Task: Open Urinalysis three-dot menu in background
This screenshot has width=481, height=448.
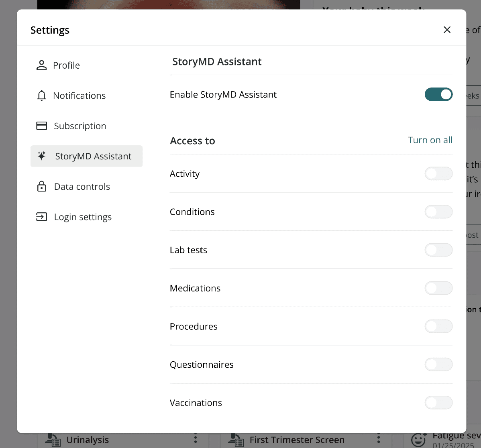Action: (196, 439)
